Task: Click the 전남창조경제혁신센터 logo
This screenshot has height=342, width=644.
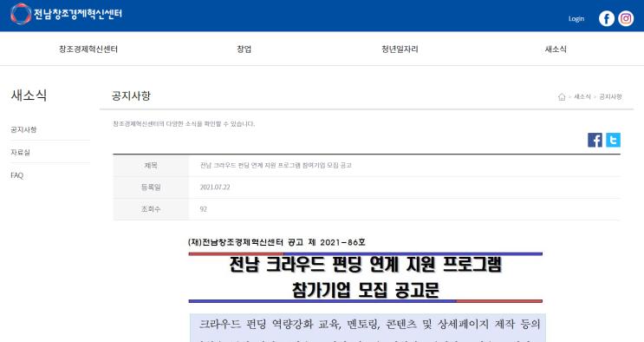Action: [66, 14]
